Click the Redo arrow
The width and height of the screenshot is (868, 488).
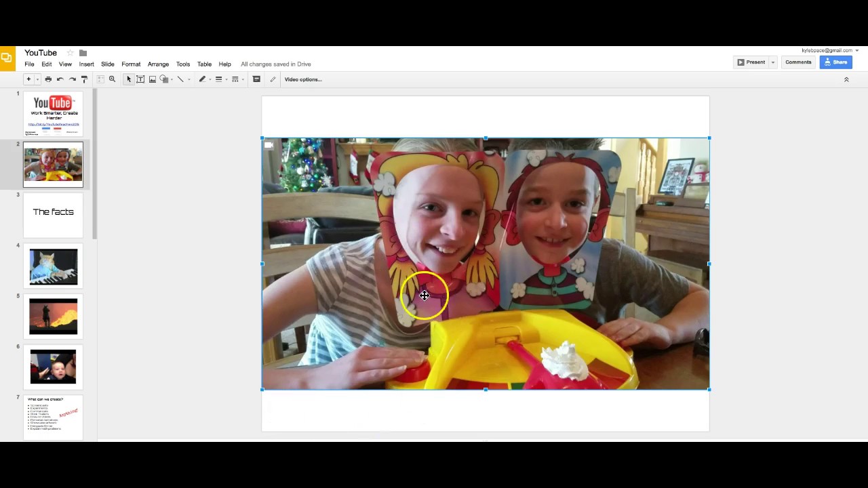tap(73, 79)
